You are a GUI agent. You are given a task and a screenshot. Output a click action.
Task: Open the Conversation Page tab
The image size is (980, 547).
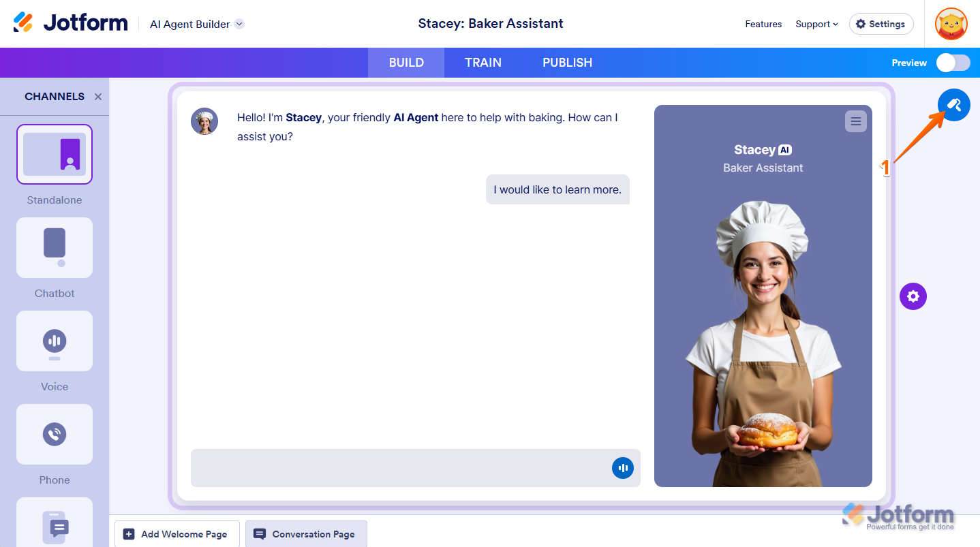(x=306, y=534)
